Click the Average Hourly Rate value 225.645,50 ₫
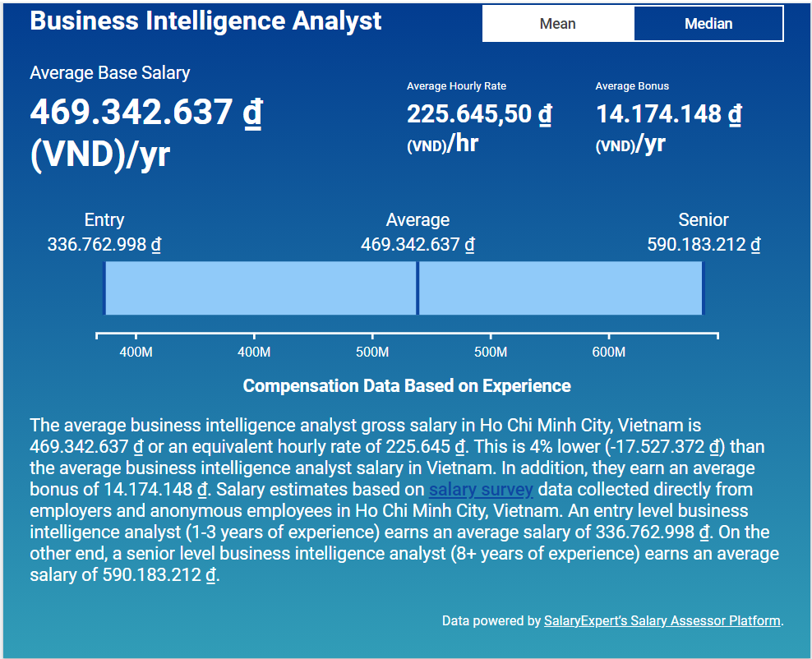812x659 pixels. pyautogui.click(x=479, y=114)
